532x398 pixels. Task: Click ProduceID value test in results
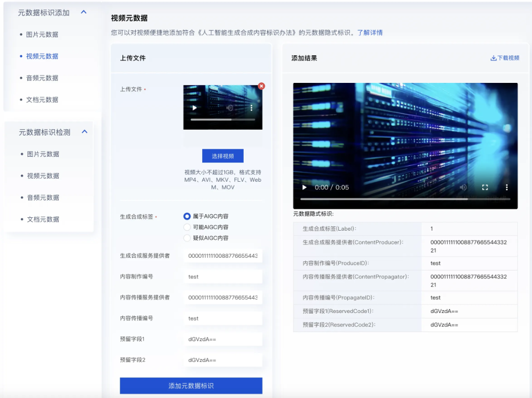pos(435,263)
